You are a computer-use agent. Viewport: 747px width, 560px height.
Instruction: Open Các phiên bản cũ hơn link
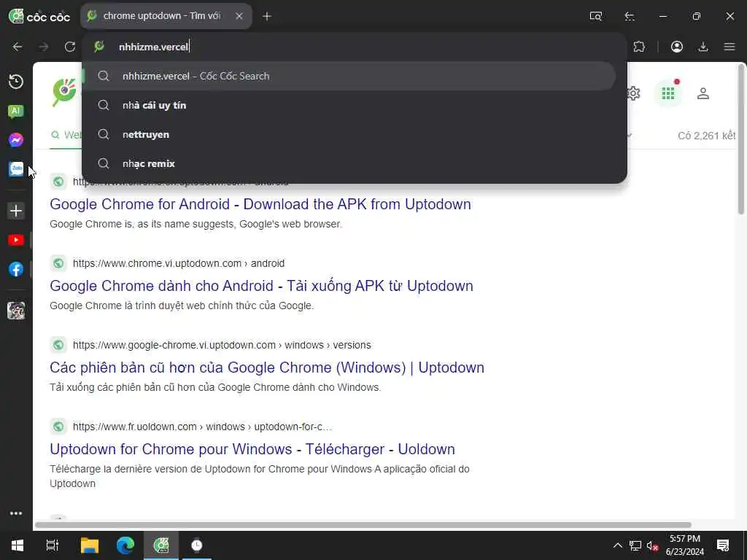[x=267, y=367]
